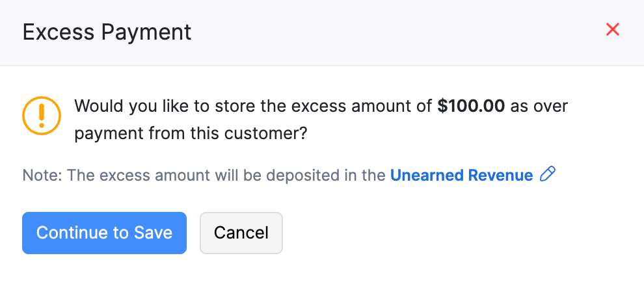
Task: Click the words "as over" after the amount
Action: (539, 106)
